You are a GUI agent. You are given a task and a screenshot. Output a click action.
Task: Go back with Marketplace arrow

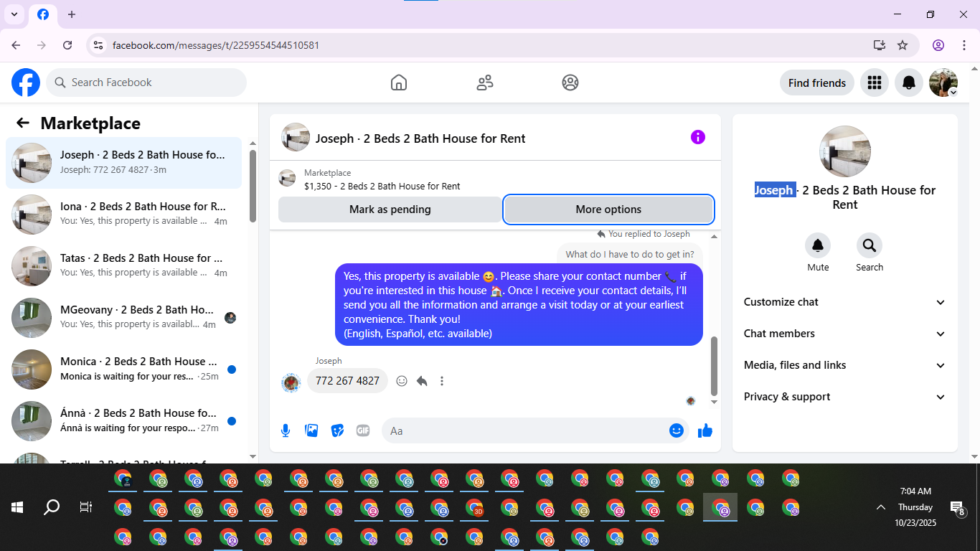[x=23, y=123]
